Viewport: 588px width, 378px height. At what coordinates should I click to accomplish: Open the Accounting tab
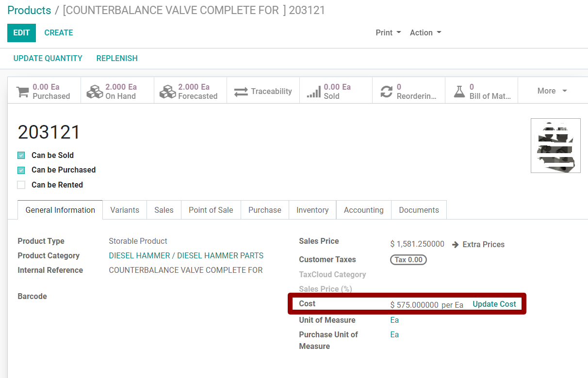(363, 210)
